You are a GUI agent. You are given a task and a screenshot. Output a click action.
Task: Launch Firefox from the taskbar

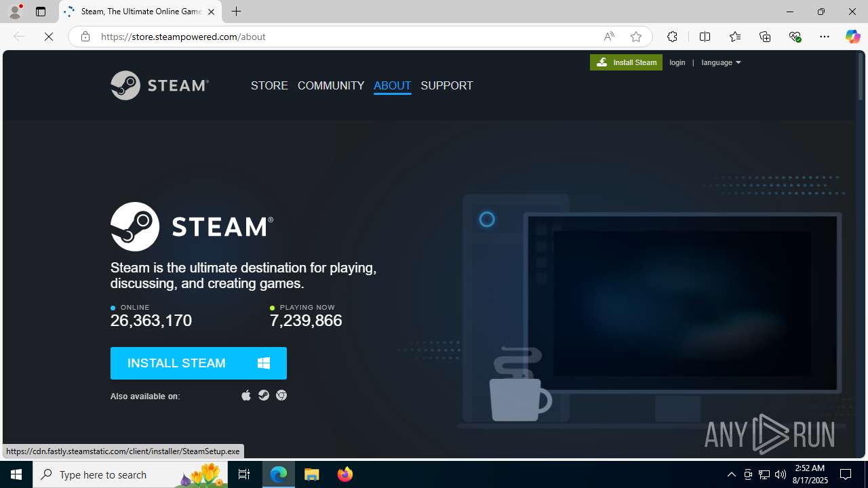[x=344, y=474]
